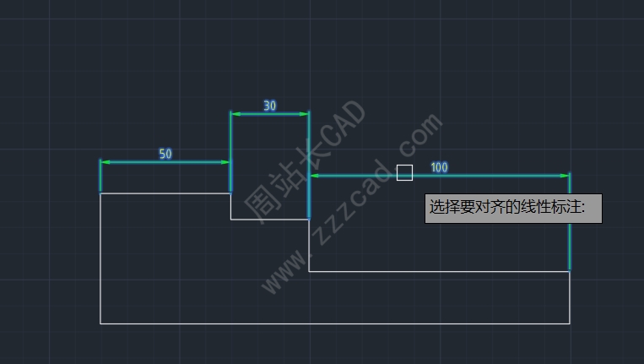This screenshot has width=644, height=364.
Task: Select the bottom edge of the white outline
Action: click(335, 323)
